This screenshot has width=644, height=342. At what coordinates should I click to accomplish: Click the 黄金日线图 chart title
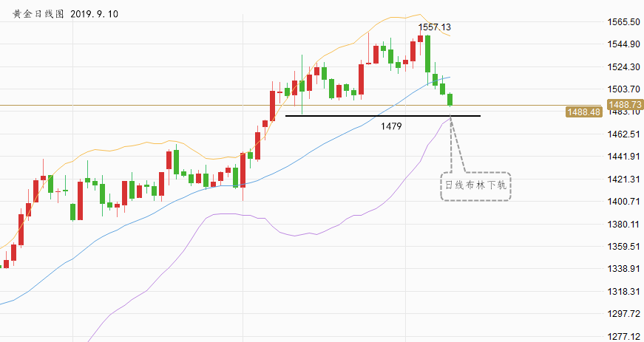pos(38,14)
